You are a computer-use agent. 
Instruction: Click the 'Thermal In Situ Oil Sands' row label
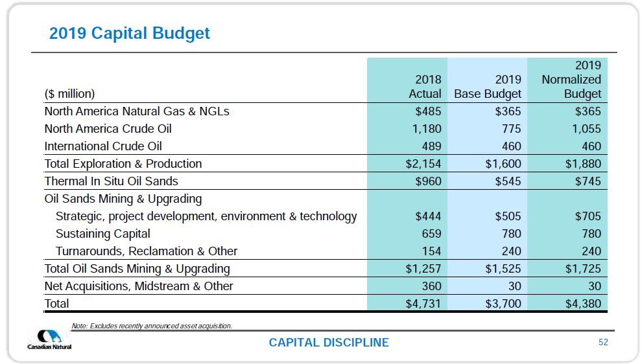pos(111,181)
